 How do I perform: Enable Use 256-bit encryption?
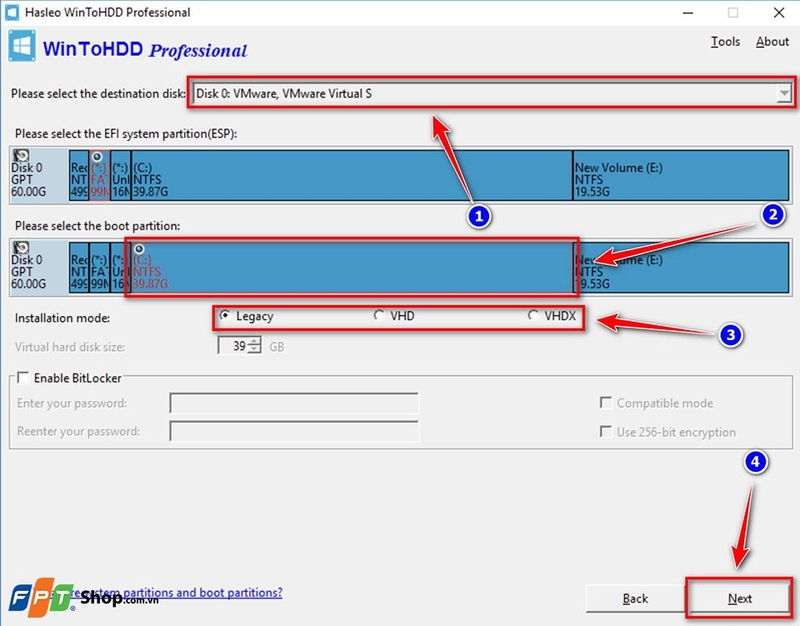pyautogui.click(x=607, y=431)
